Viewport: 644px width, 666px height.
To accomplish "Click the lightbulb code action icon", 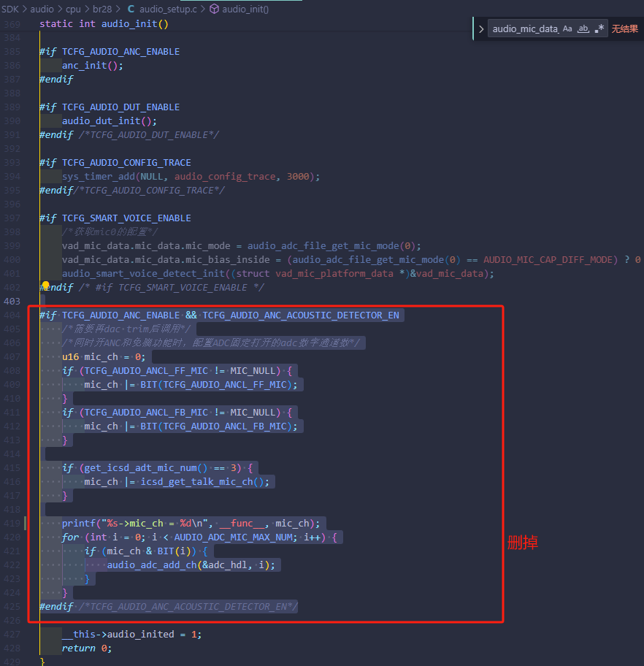I will click(45, 285).
